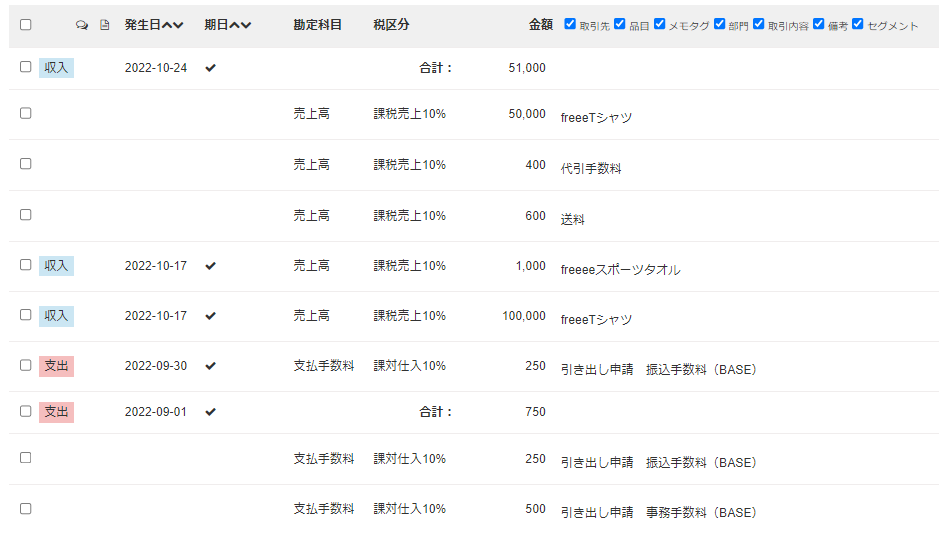The image size is (939, 535).
Task: Click the comment bubble column icon
Action: [x=82, y=25]
